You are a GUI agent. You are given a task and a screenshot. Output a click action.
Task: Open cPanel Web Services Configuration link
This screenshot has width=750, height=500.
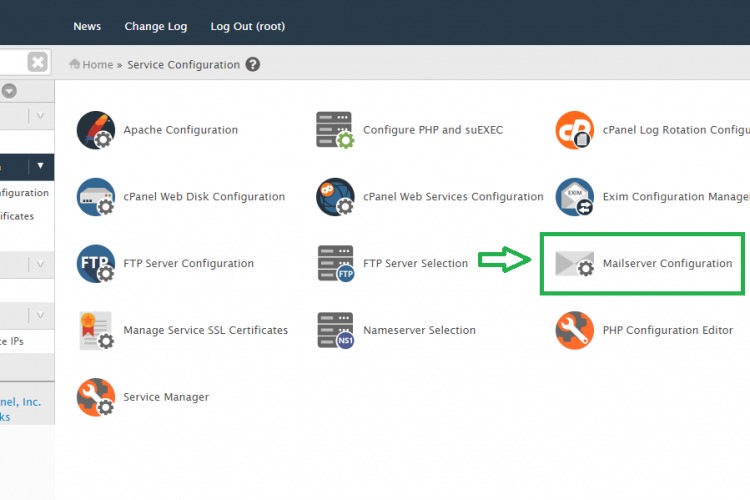[x=453, y=197]
